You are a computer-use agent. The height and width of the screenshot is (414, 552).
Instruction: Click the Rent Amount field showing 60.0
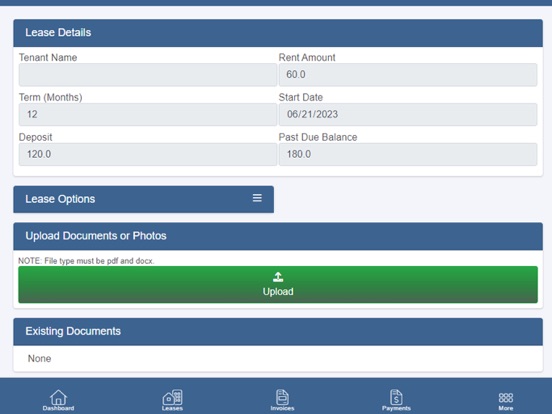click(408, 75)
